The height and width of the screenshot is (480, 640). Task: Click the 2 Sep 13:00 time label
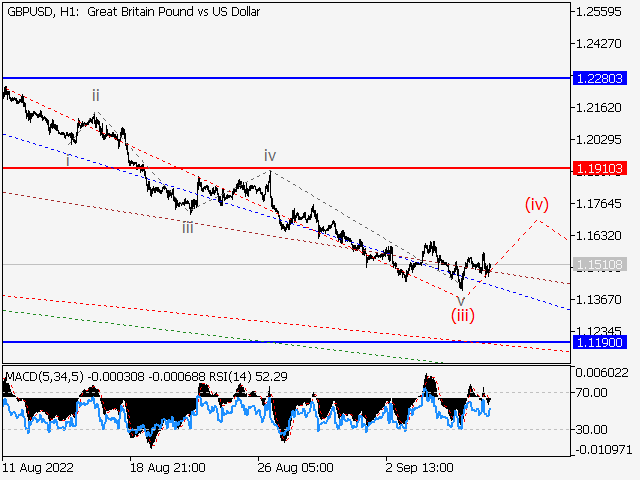[x=420, y=467]
